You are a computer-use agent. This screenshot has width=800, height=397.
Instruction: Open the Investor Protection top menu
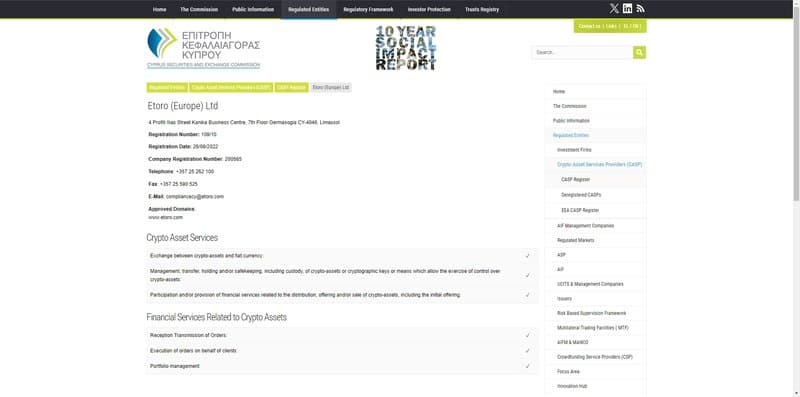[429, 9]
